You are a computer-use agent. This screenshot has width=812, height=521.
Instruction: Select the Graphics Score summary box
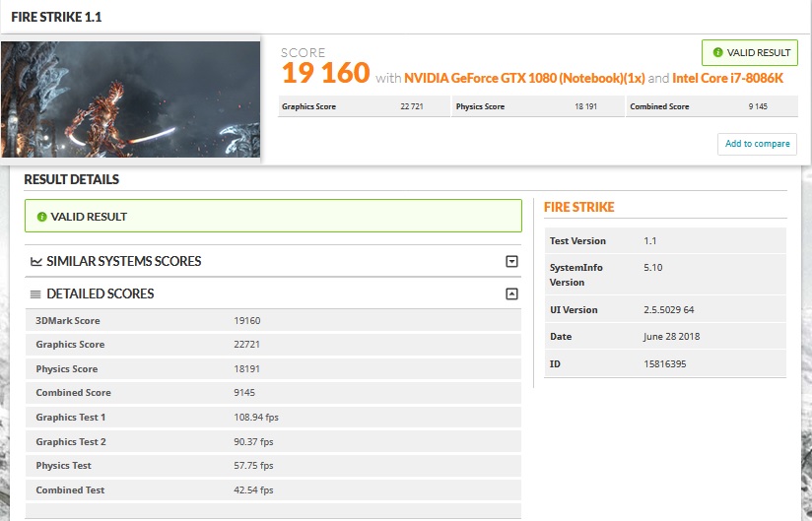(x=364, y=106)
